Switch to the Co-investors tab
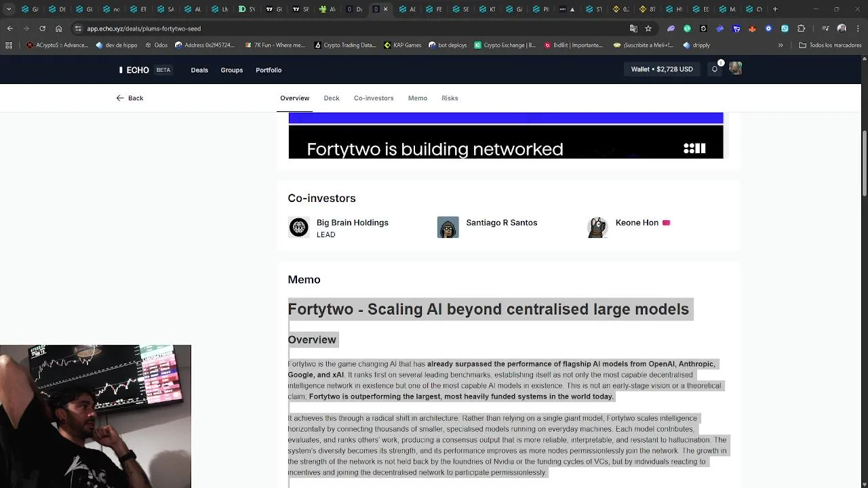The height and width of the screenshot is (488, 868). [374, 98]
